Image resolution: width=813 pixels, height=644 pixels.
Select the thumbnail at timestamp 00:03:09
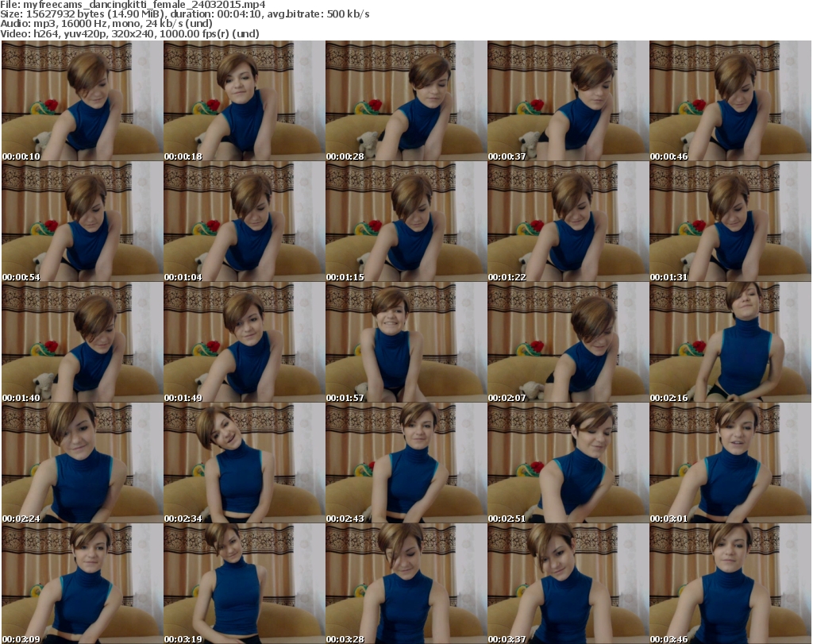(x=82, y=584)
